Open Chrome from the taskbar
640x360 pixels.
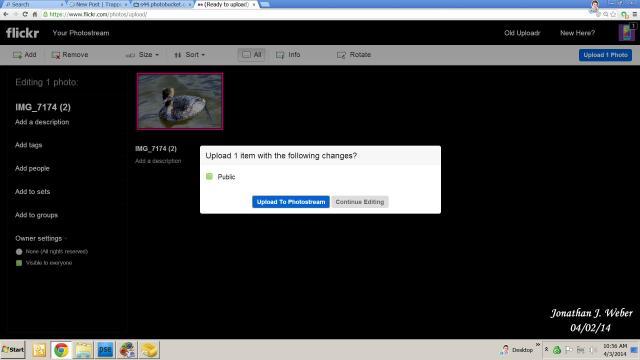[x=61, y=350]
